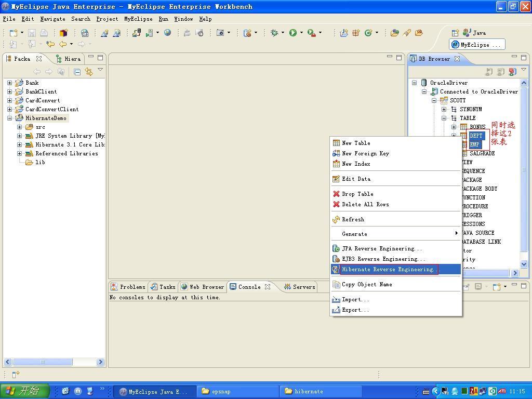532x399 pixels.
Task: Click DB Browser scrollbar down arrow
Action: tap(524, 264)
